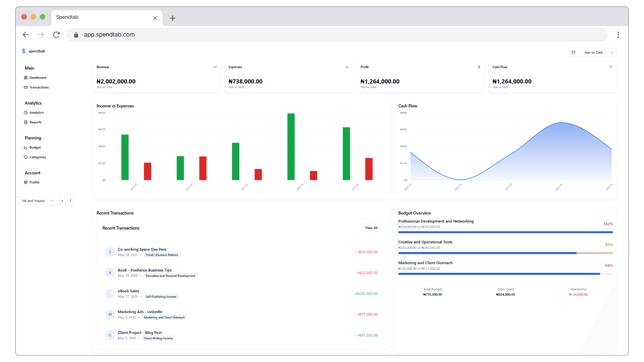Viewport: 644px width, 362px height.
Task: Click the Budget chart icon
Action: [26, 147]
